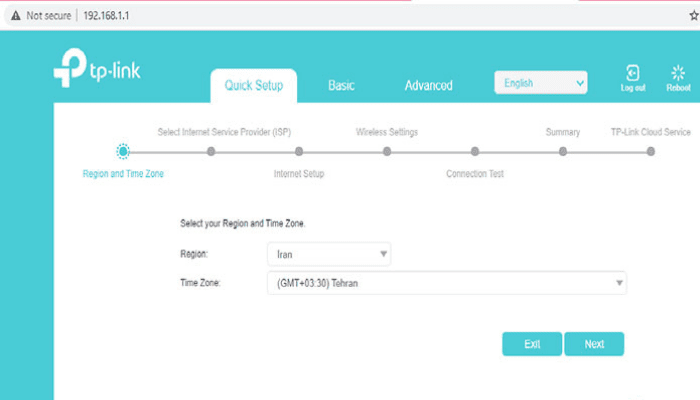700x400 pixels.
Task: Click the Wireless Settings step dot
Action: (x=387, y=152)
